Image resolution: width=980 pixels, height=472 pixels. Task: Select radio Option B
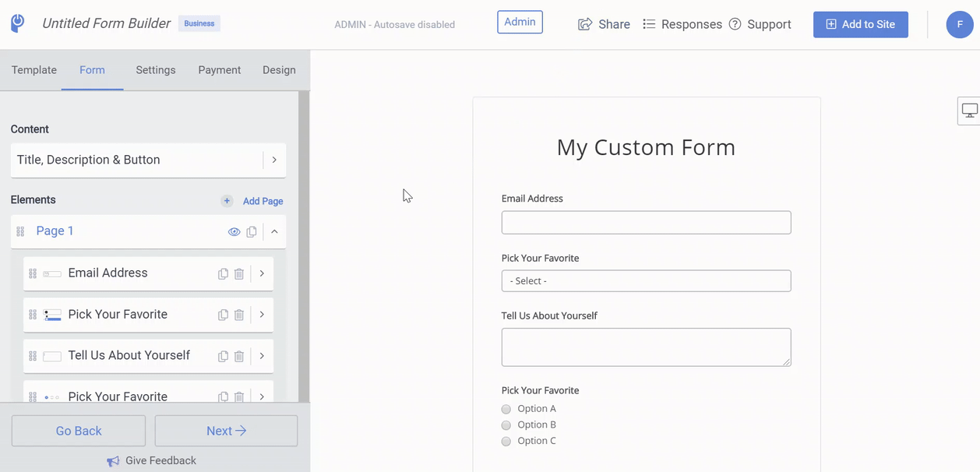tap(506, 425)
